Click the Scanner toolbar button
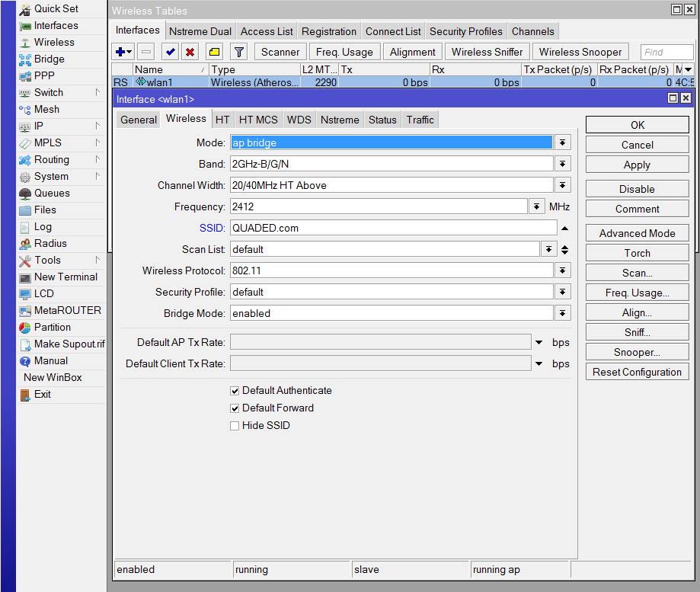Viewport: 700px width, 592px height. pyautogui.click(x=280, y=52)
